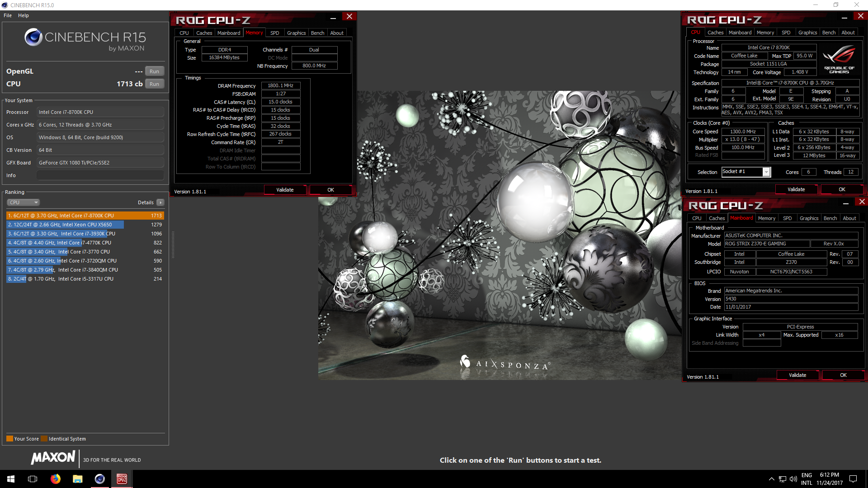This screenshot has height=488, width=868.
Task: Minimize the ROG CPU-Z Memory window
Action: [x=333, y=17]
